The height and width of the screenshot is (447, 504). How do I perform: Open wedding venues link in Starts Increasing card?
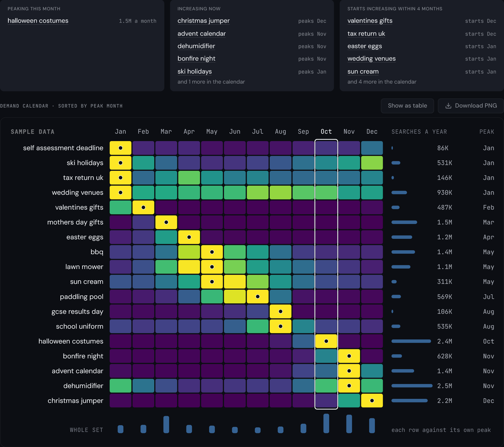point(372,59)
